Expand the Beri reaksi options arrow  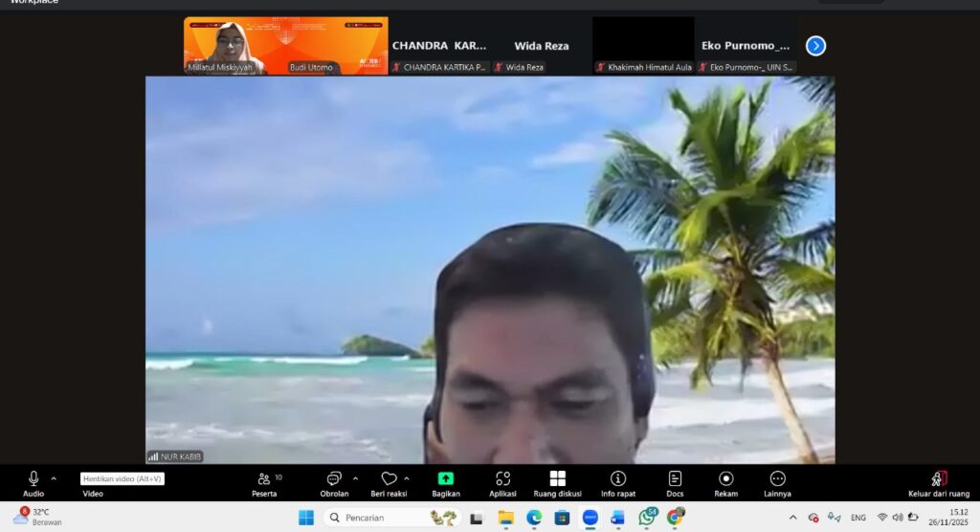[407, 478]
